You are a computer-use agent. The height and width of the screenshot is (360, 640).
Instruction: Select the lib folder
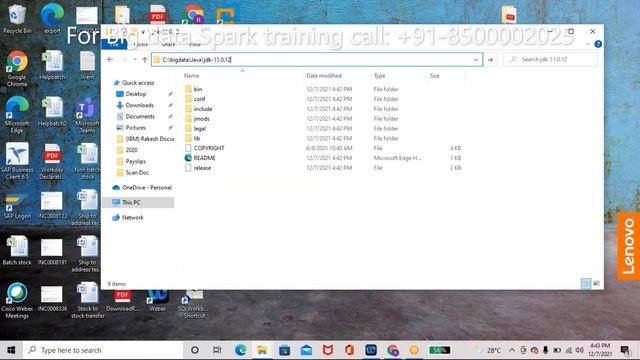(197, 138)
